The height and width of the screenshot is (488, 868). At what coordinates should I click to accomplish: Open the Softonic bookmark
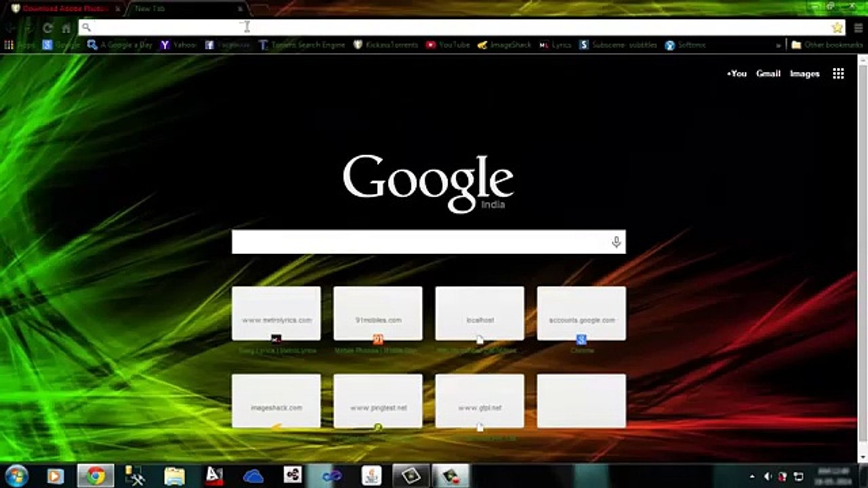[x=686, y=45]
